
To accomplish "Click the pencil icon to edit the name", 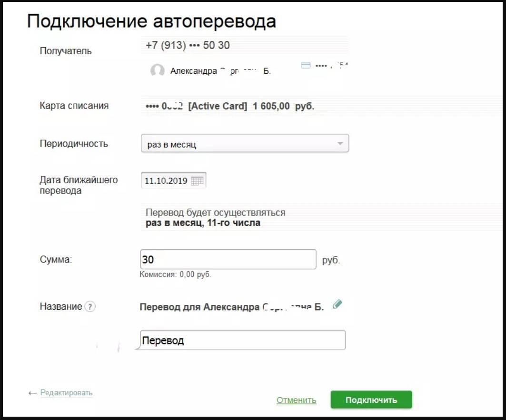I will click(337, 304).
